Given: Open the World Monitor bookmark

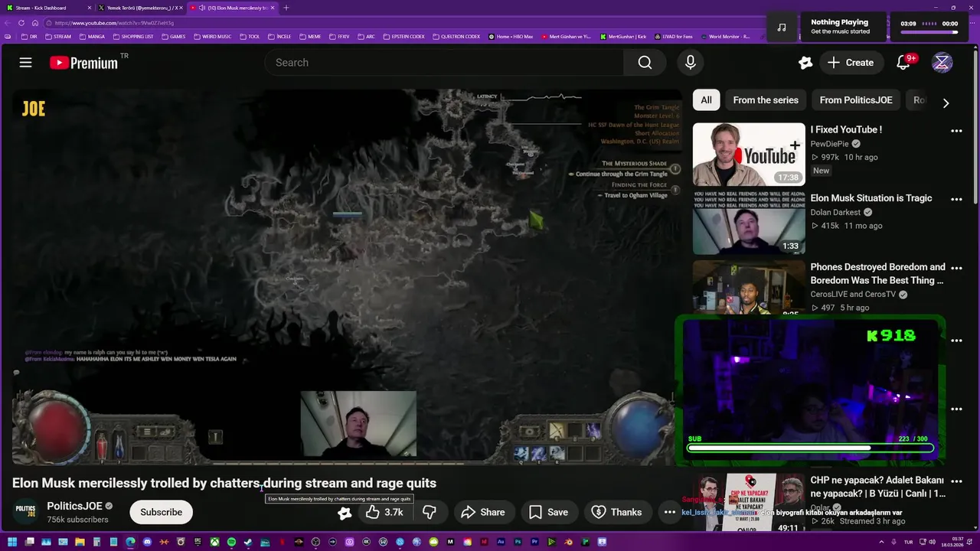Looking at the screenshot, I should [x=724, y=37].
